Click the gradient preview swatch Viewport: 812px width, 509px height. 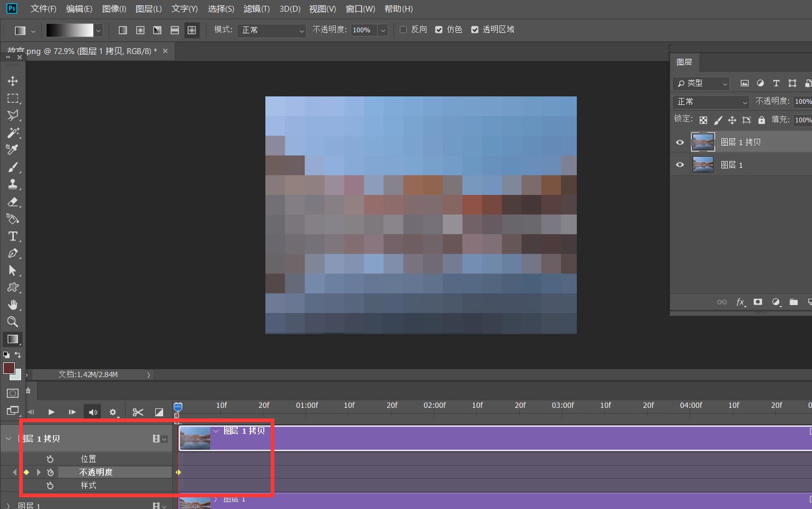(69, 30)
